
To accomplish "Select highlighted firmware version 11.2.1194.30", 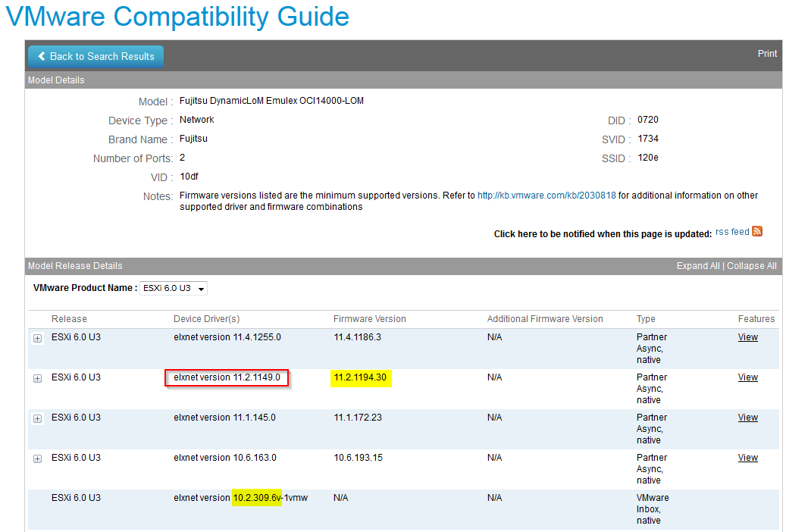I will (360, 377).
